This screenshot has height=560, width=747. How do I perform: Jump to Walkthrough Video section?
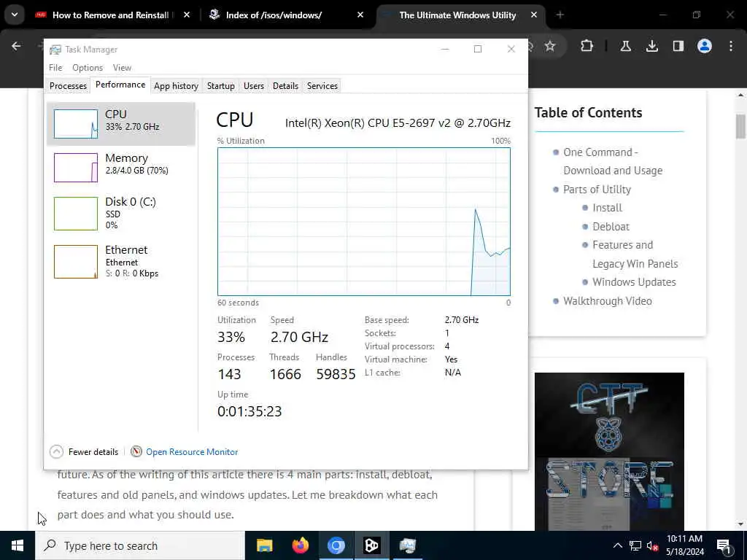[608, 301]
